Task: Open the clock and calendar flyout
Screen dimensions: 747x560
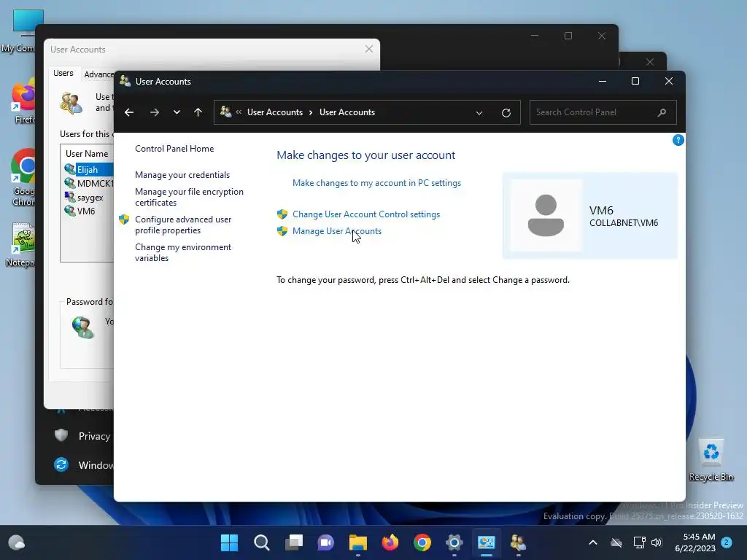Action: pos(695,542)
